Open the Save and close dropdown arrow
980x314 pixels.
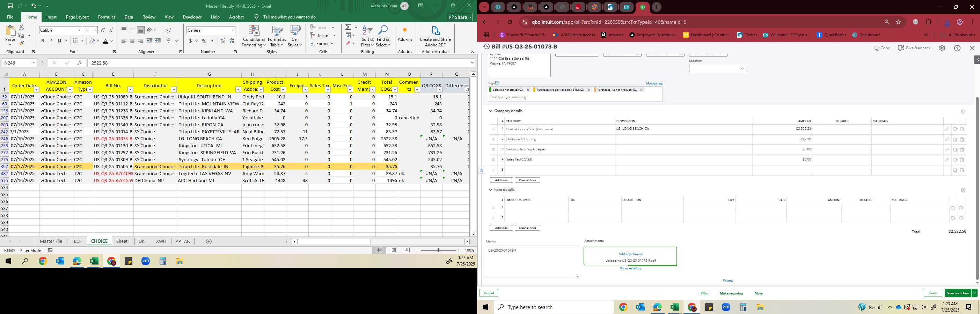tap(974, 293)
